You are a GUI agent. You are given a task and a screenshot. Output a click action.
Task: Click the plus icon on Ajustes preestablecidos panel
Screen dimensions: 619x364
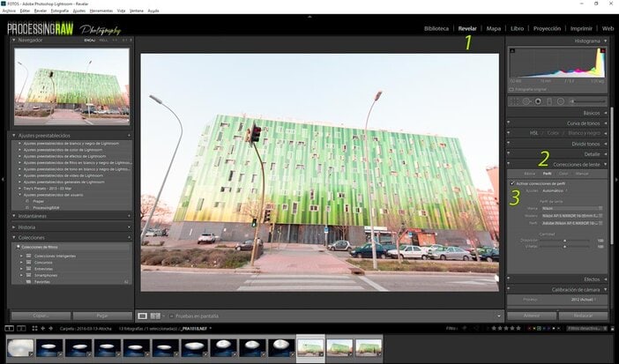coord(129,135)
